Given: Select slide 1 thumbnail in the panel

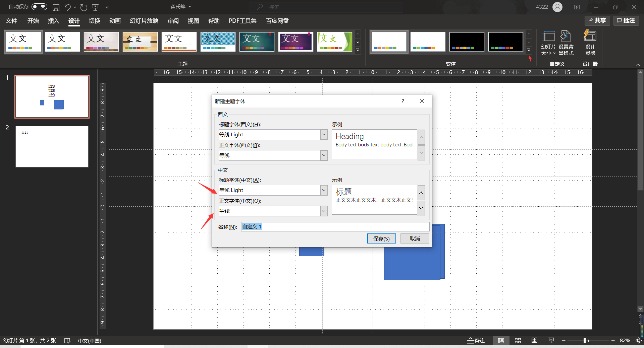Looking at the screenshot, I should click(x=52, y=97).
